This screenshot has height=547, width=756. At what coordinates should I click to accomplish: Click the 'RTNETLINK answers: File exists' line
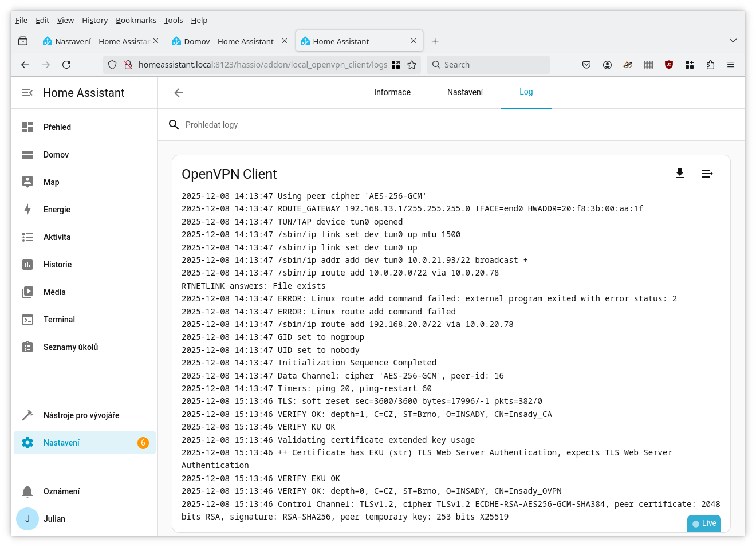(254, 286)
